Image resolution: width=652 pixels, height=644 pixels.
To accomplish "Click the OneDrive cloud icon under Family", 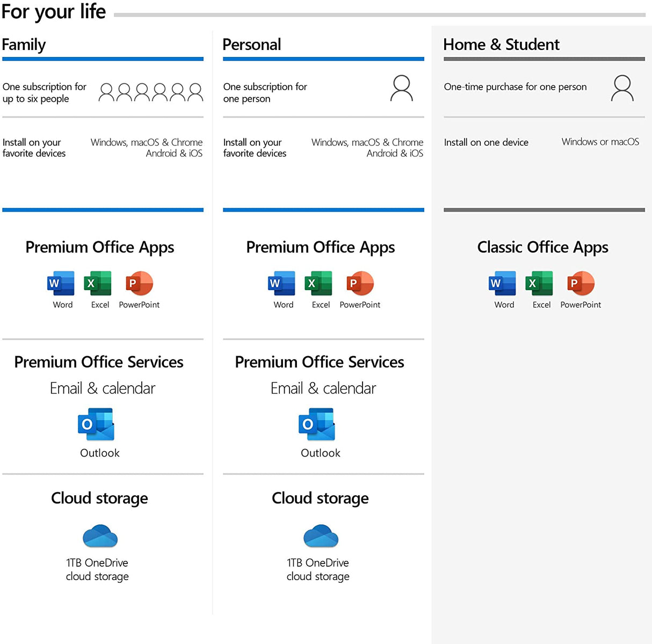I will tap(99, 535).
